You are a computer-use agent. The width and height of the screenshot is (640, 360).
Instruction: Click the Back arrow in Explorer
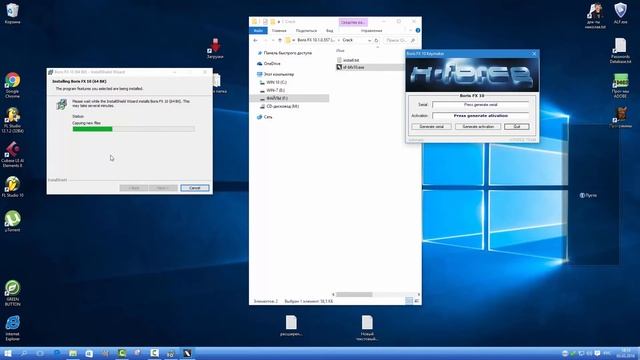coord(256,40)
